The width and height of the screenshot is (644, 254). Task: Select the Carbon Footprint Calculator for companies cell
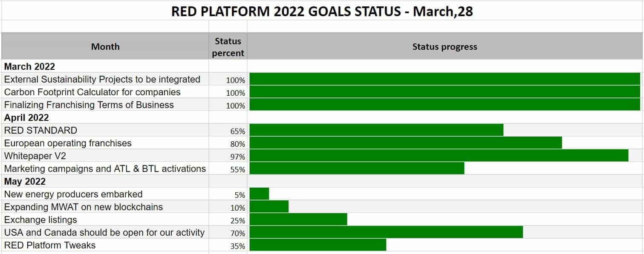[x=105, y=92]
